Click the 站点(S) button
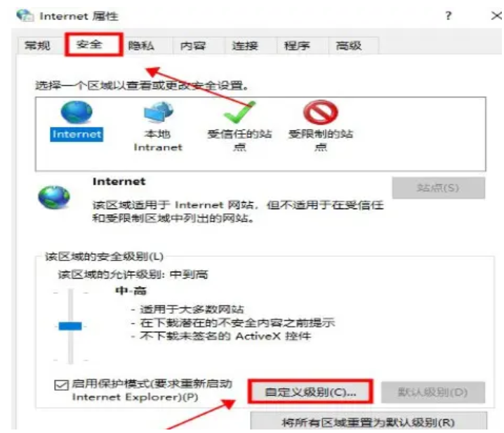The image size is (504, 433). click(x=438, y=188)
